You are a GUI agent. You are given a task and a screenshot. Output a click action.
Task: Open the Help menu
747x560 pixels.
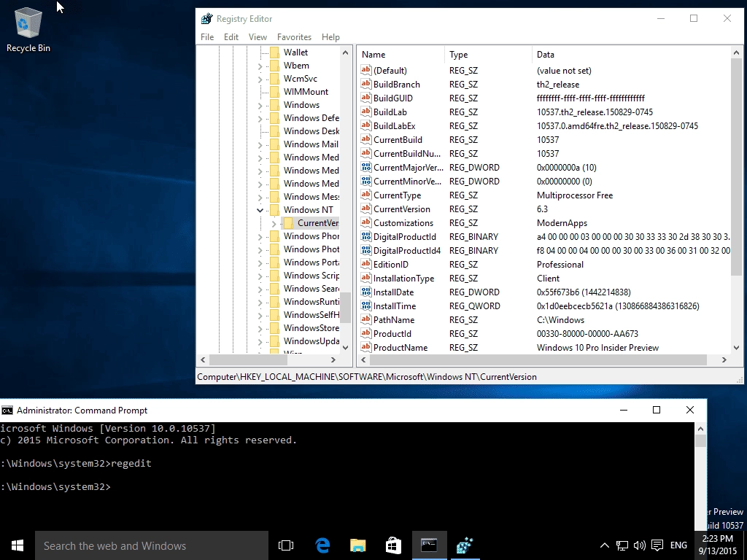click(330, 36)
